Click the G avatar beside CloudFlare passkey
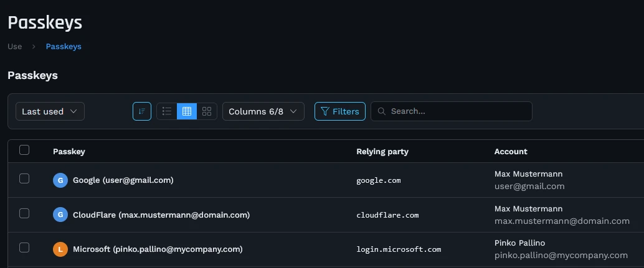This screenshot has width=644, height=268. click(x=60, y=215)
